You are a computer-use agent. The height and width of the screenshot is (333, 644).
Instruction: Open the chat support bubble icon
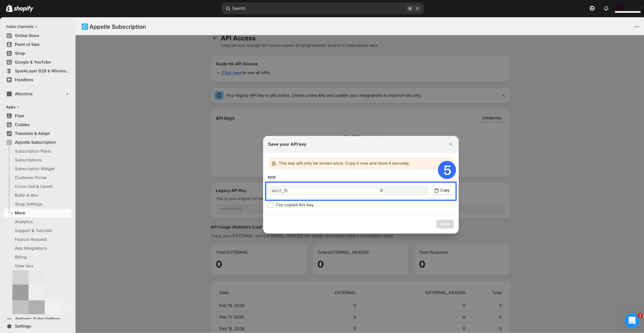(632, 321)
